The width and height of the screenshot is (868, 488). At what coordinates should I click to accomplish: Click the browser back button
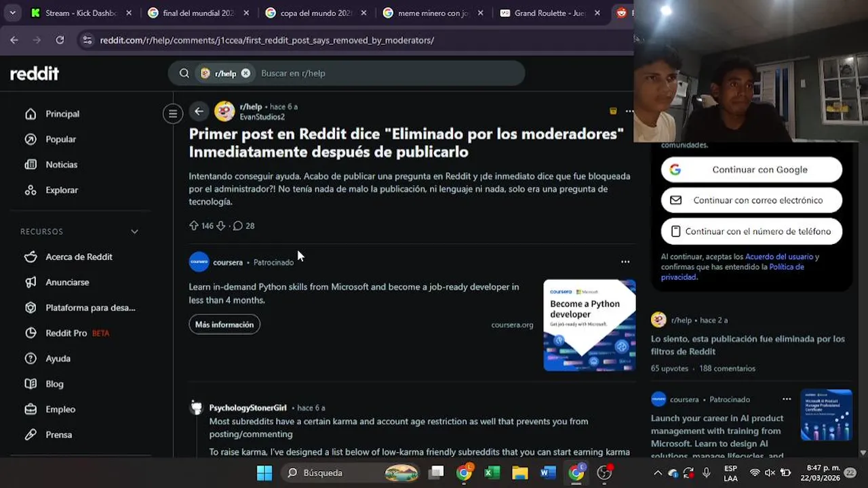(x=14, y=40)
